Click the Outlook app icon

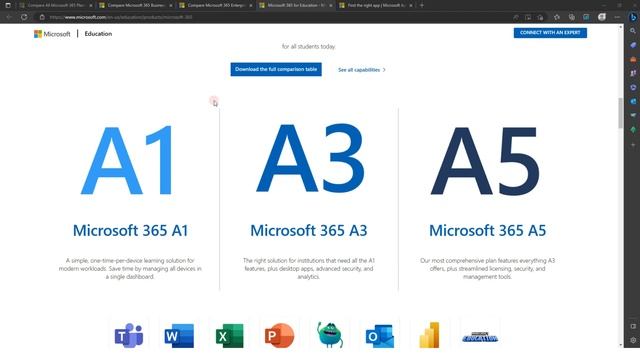pyautogui.click(x=380, y=336)
